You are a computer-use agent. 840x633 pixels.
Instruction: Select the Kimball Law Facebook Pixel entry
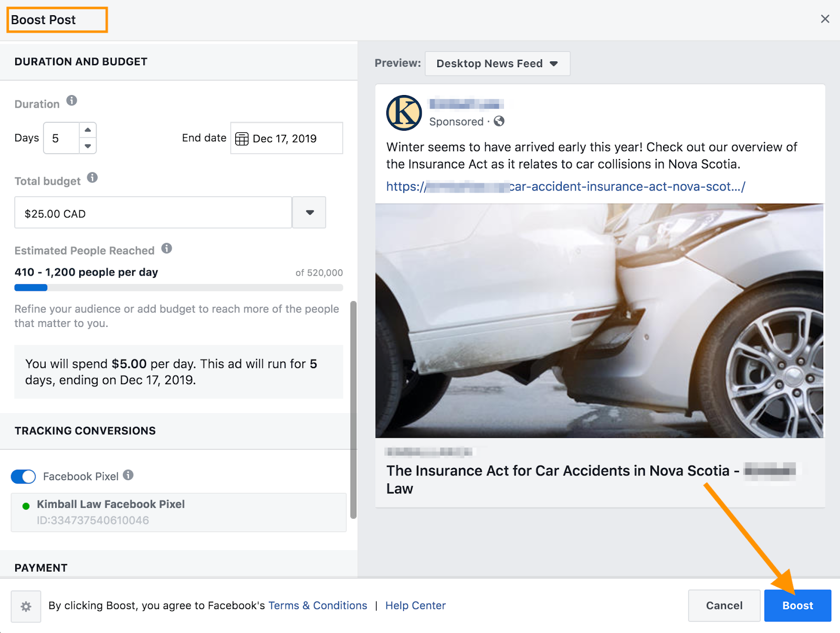(178, 512)
